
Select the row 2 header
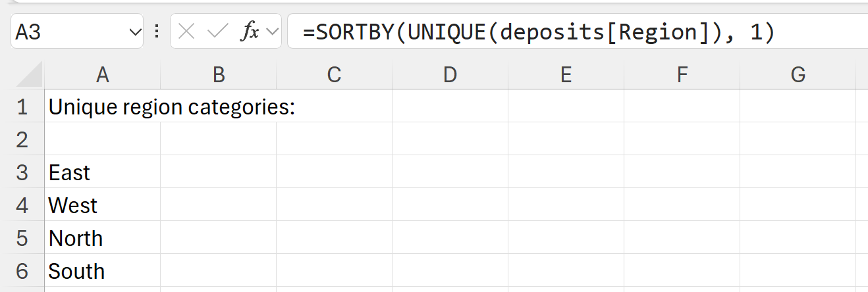[22, 139]
